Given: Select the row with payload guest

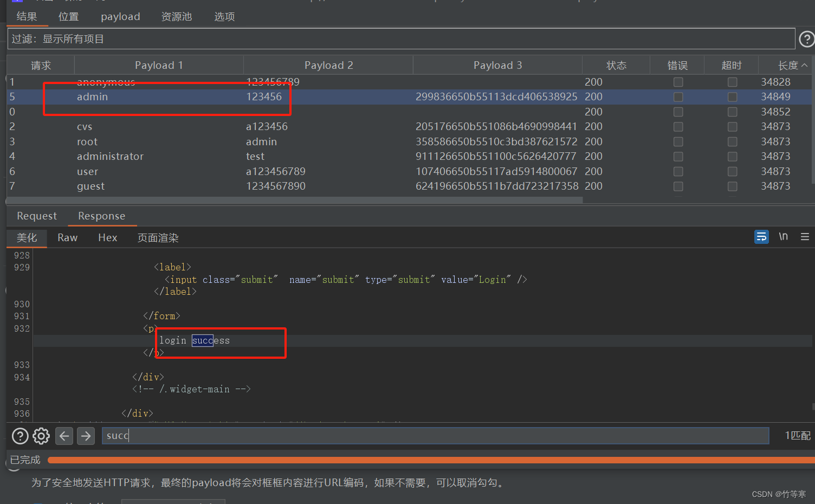Looking at the screenshot, I should (409, 186).
